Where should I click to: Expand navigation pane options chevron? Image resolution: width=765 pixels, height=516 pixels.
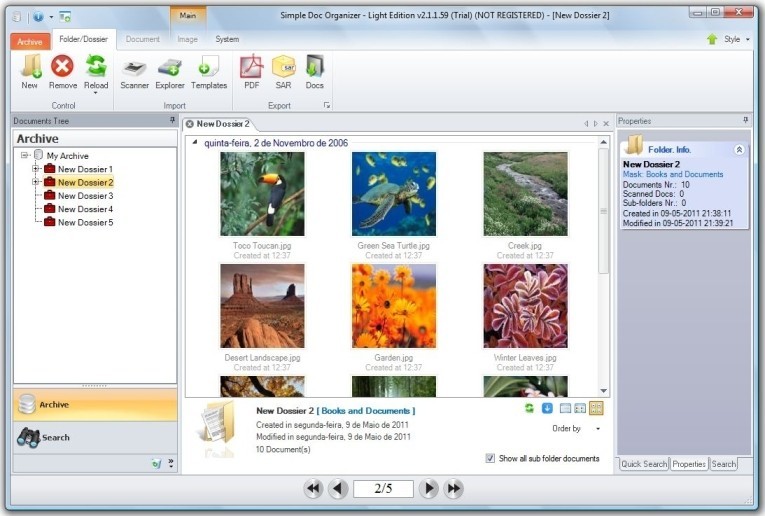click(171, 463)
